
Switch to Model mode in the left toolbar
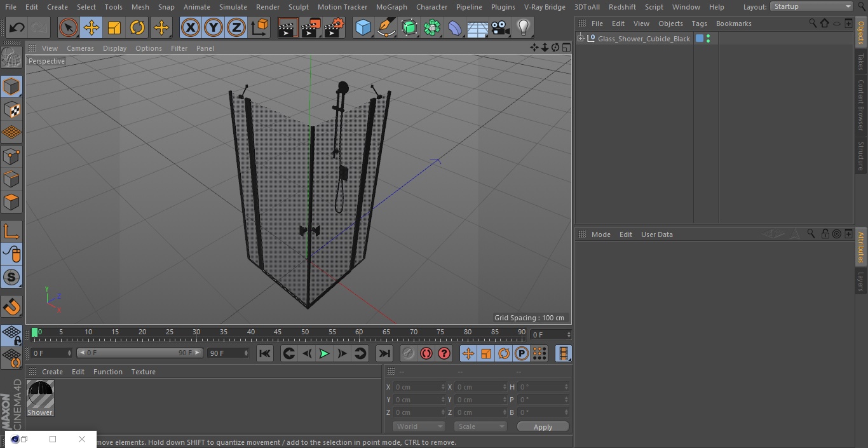point(11,86)
